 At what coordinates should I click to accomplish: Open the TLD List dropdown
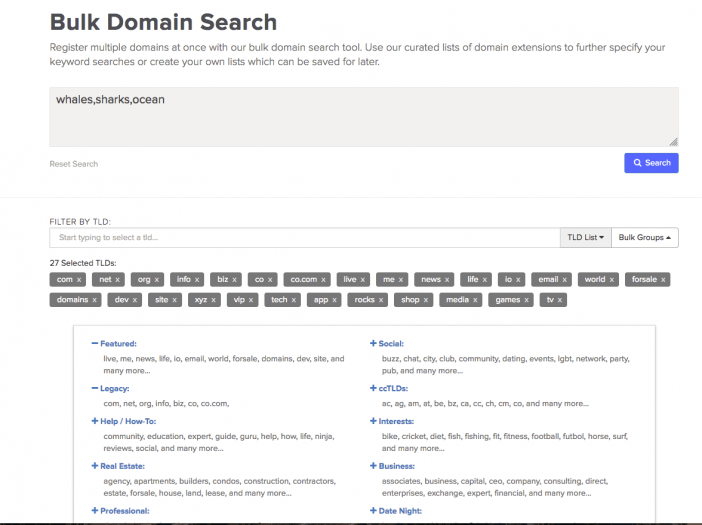pos(586,237)
